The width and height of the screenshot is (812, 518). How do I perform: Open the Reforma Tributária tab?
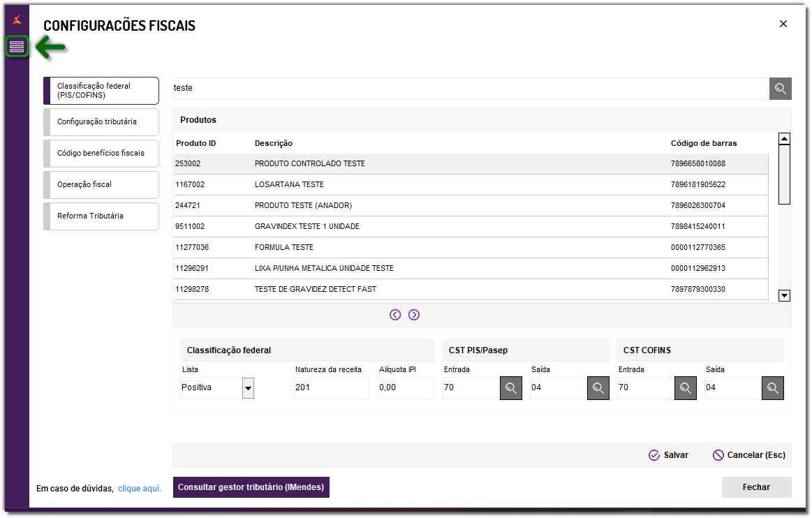pyautogui.click(x=101, y=216)
